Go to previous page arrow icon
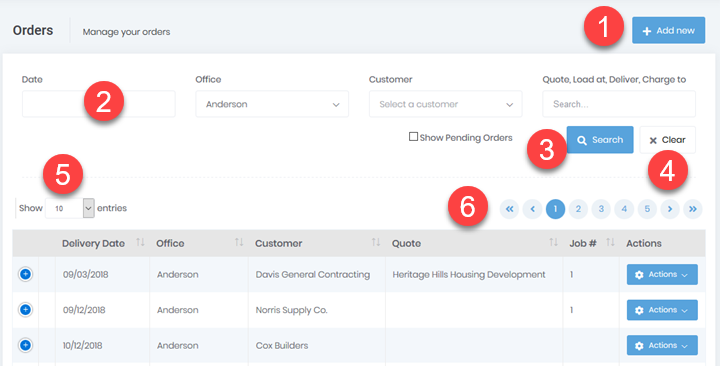Image resolution: width=720 pixels, height=366 pixels. [x=532, y=209]
